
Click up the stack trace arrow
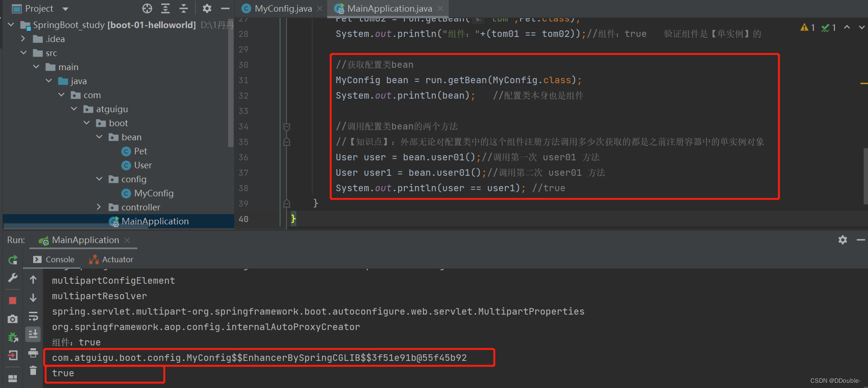[x=33, y=280]
